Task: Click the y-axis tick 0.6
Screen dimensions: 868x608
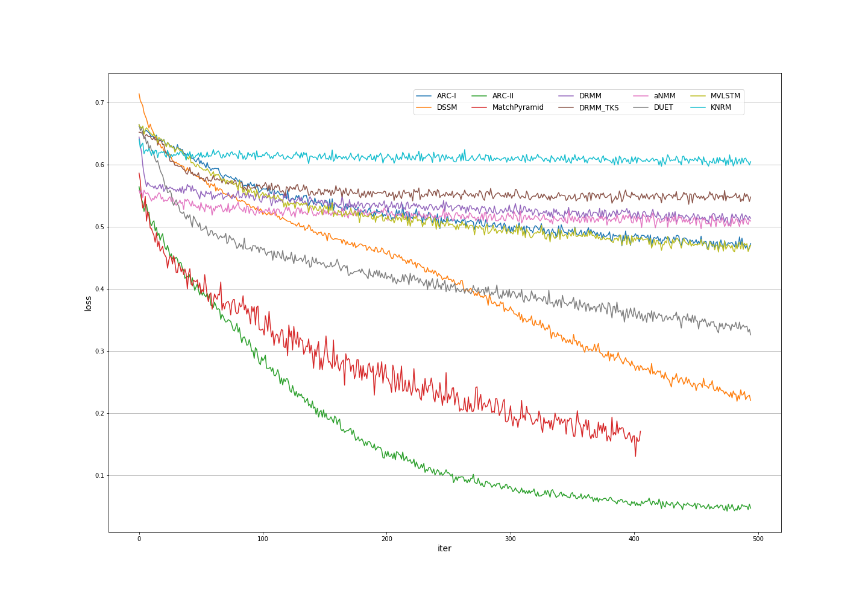Action: 99,165
